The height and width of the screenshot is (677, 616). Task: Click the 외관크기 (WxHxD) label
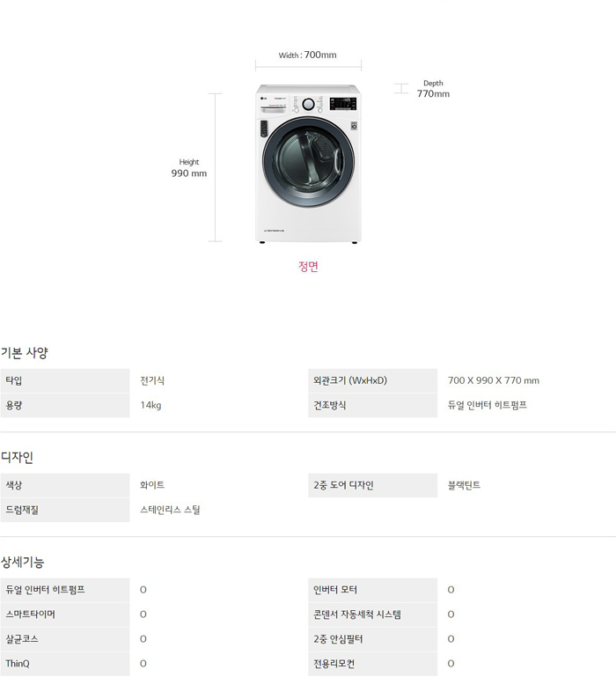(349, 381)
